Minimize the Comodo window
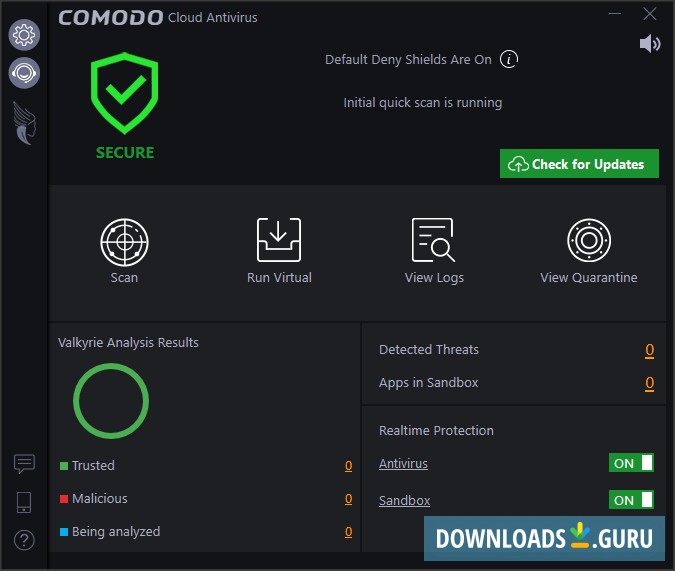The height and width of the screenshot is (571, 675). (615, 14)
